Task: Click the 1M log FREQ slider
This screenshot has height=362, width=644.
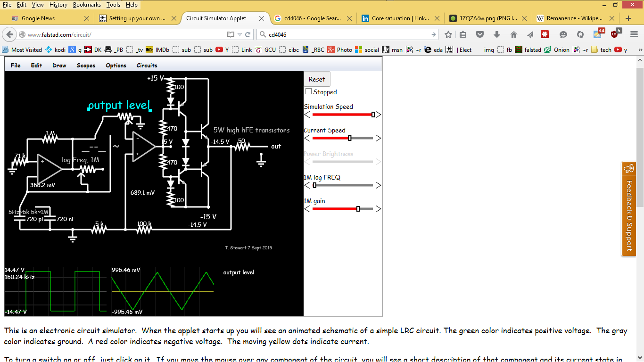Action: 343,185
